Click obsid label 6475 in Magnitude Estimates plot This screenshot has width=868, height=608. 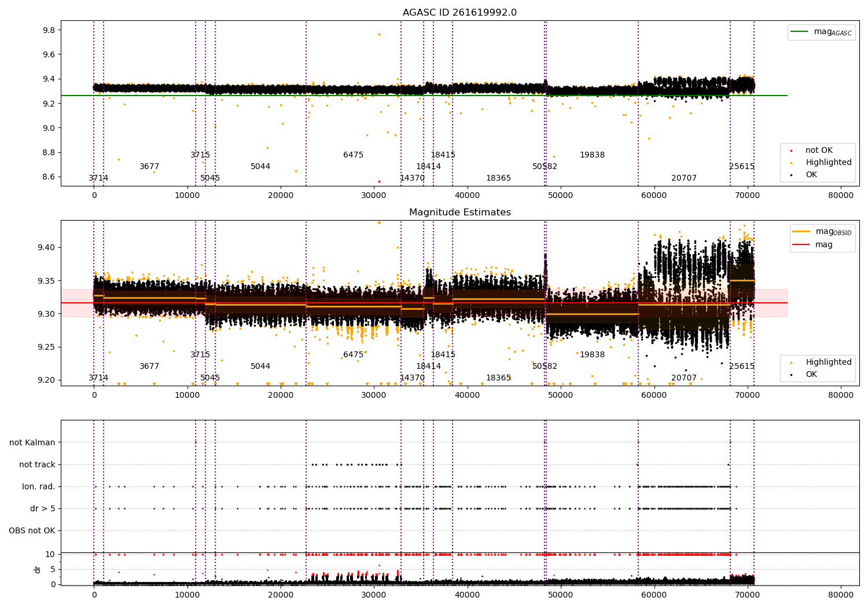point(354,355)
